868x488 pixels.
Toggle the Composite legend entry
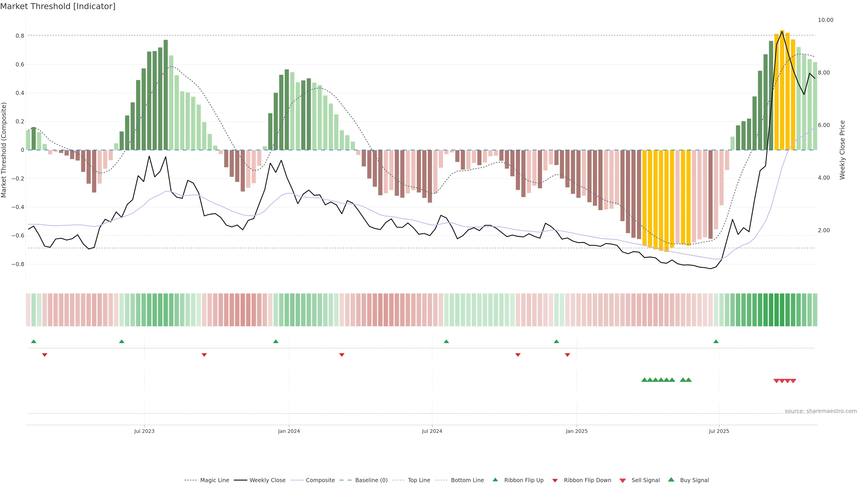[x=320, y=480]
